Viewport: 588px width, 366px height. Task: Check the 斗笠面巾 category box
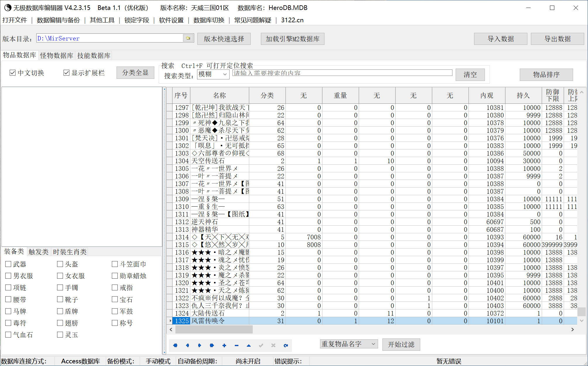(115, 264)
